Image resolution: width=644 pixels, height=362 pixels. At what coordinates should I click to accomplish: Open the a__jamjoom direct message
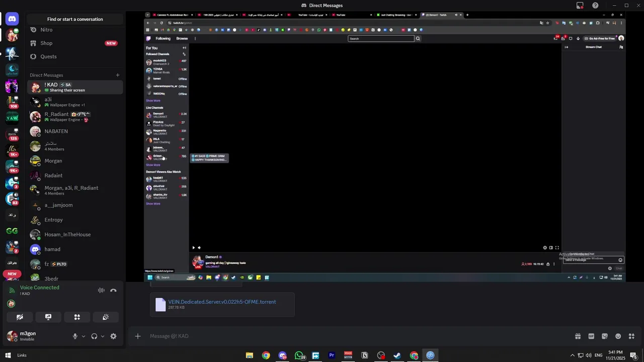pos(75,205)
